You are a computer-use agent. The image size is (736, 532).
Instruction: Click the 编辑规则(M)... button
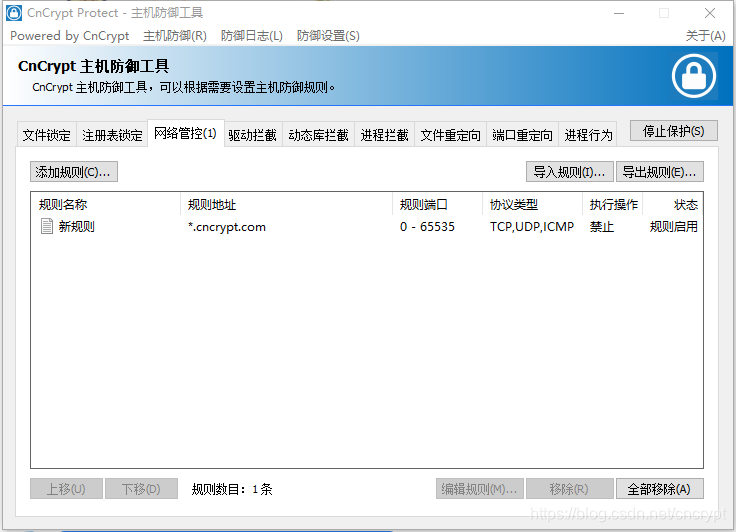[x=479, y=489]
